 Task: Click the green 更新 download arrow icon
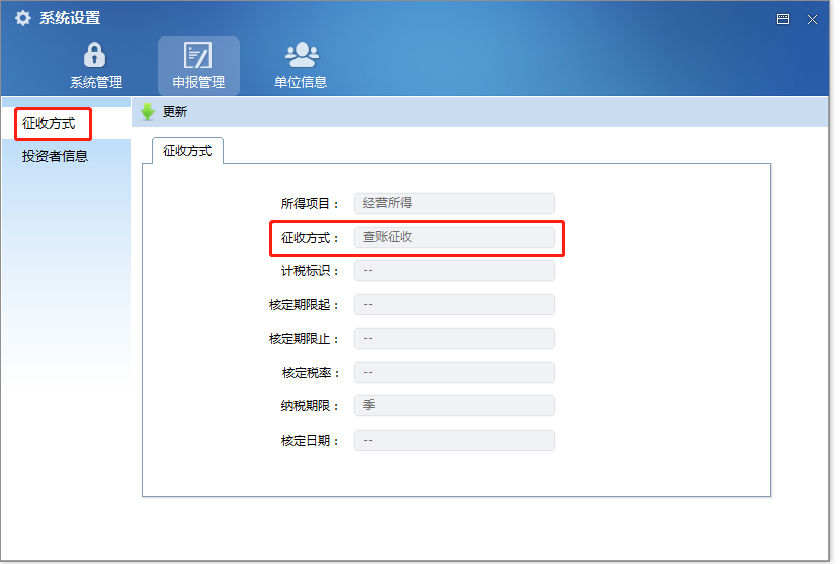tap(147, 112)
